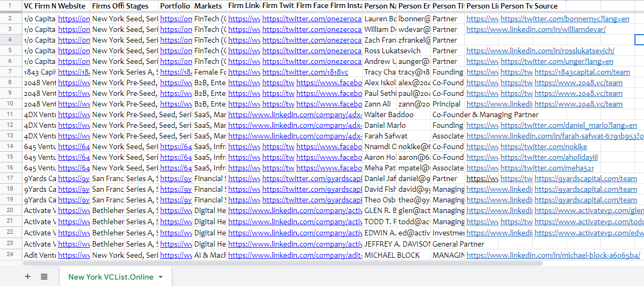Open 2048.vc/team link in Zann Ali row
644x286 pixels.
pos(579,104)
